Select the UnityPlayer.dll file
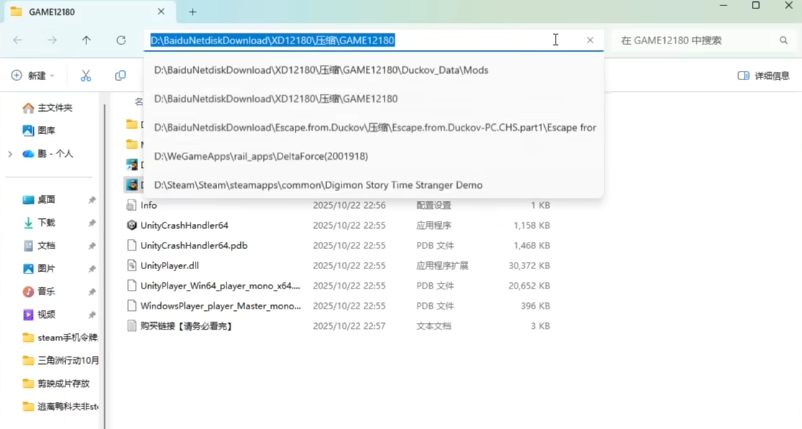This screenshot has height=429, width=802. [169, 265]
